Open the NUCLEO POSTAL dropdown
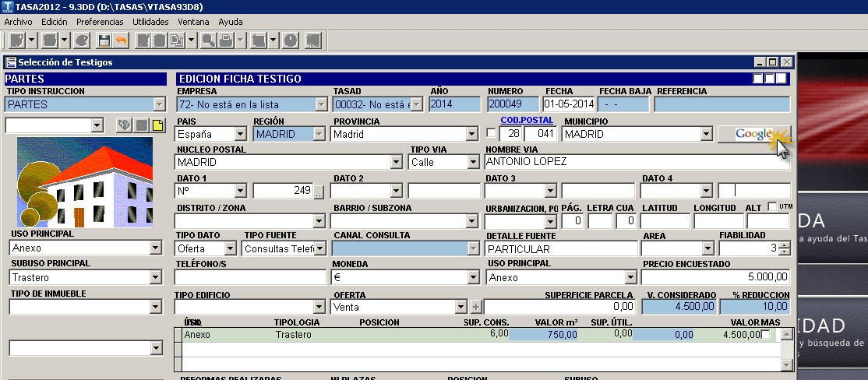This screenshot has height=380, width=868. [x=397, y=163]
